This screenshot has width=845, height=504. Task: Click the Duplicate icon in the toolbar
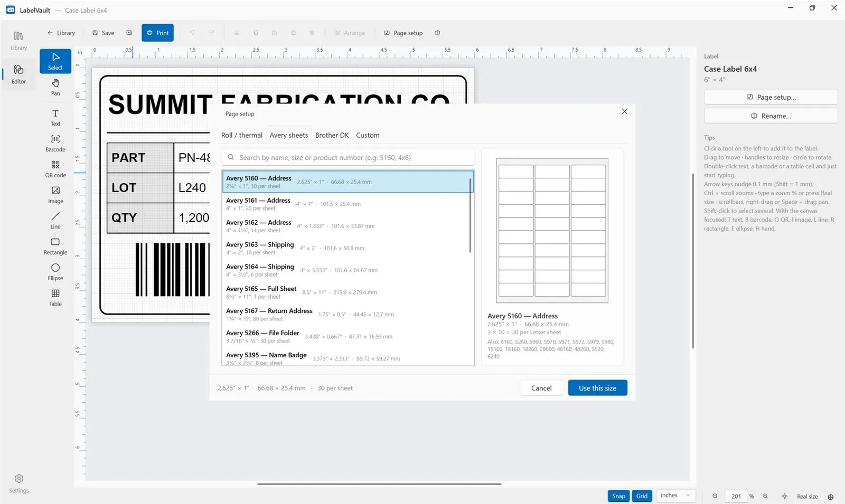293,33
